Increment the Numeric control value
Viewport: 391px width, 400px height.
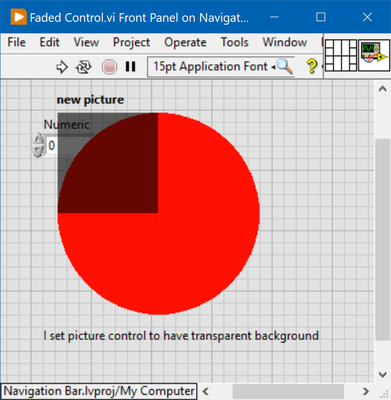38,139
